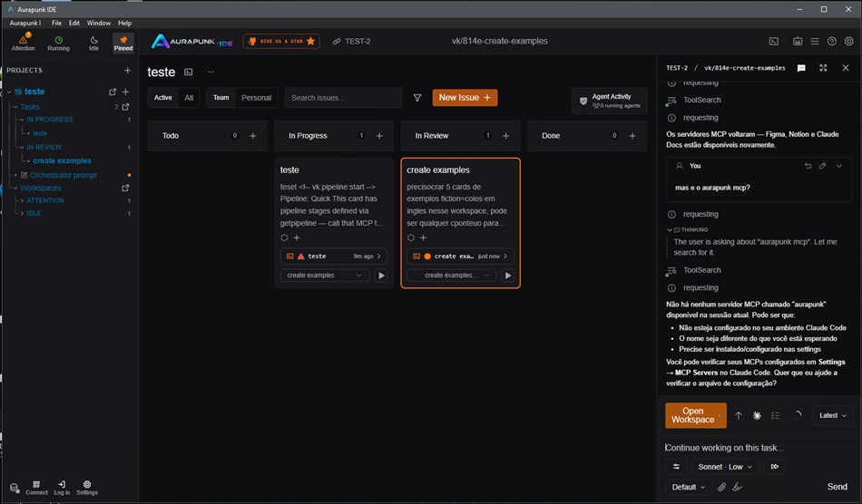Click the plus icon on create examples card

click(424, 237)
